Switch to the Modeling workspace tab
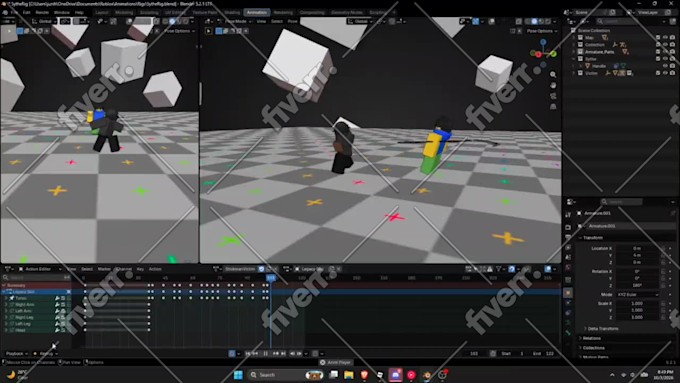Viewport: 680px width, 383px height. (x=124, y=12)
